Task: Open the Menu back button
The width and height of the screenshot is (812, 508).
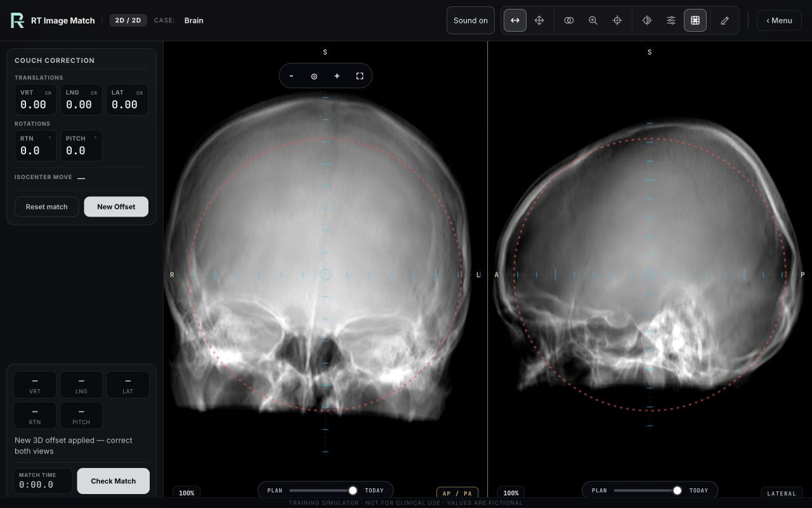Action: tap(779, 20)
